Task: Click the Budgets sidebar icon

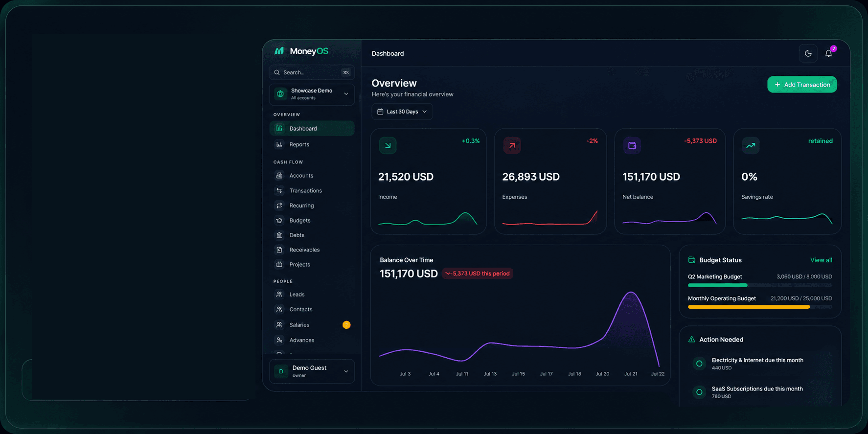Action: [x=279, y=220]
